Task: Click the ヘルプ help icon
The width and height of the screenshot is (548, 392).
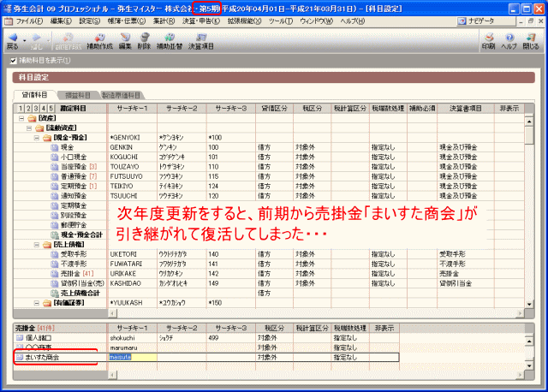Action: 509,38
